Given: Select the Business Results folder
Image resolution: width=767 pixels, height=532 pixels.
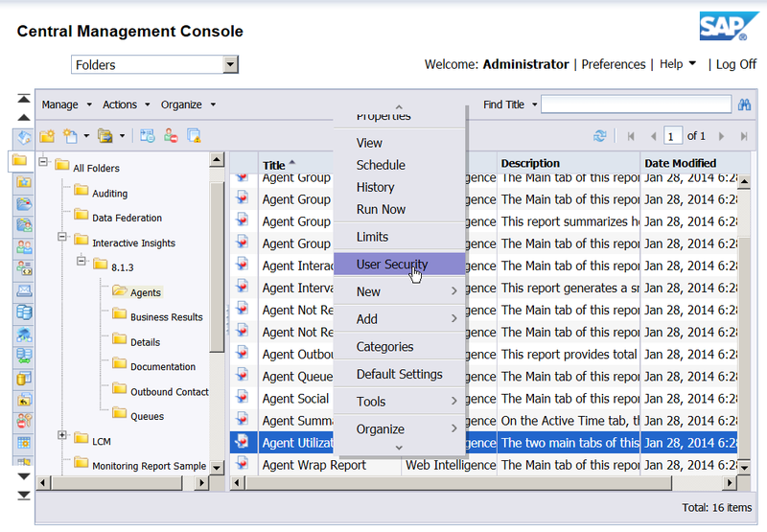Looking at the screenshot, I should pyautogui.click(x=166, y=316).
